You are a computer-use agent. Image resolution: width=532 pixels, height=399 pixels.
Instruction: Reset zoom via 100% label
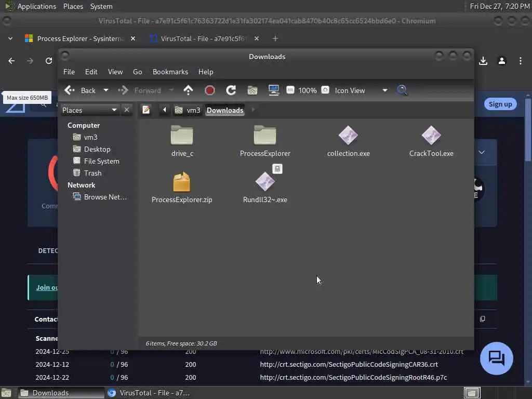point(308,90)
